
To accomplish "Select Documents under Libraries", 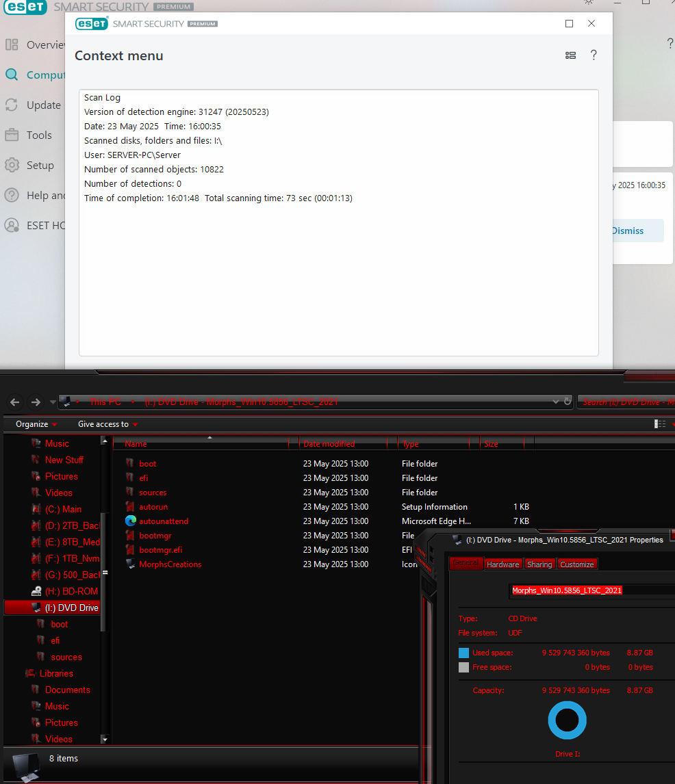I will tap(68, 690).
